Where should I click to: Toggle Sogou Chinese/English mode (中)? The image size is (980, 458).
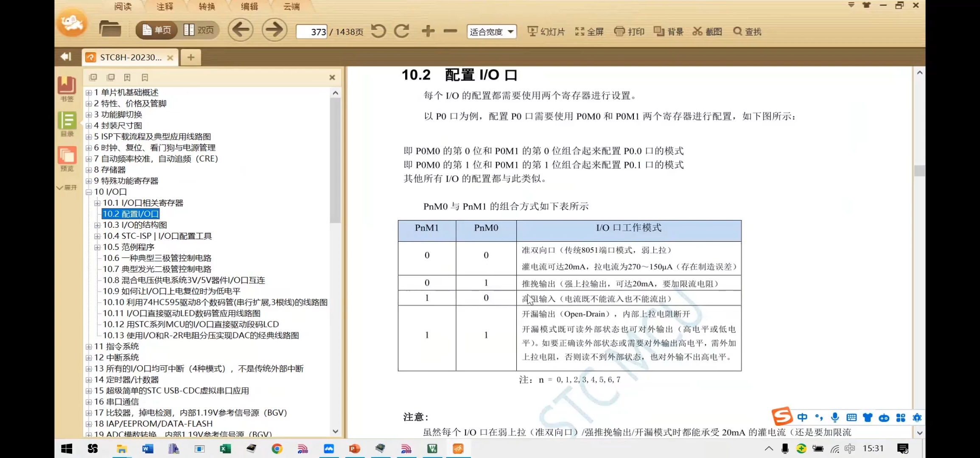coord(802,417)
